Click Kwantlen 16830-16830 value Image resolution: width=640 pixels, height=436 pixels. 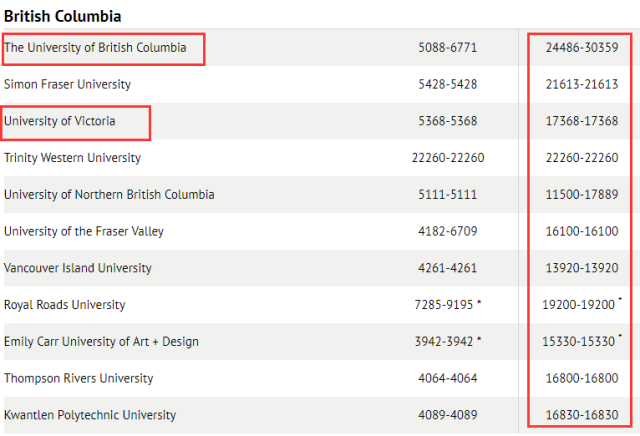coord(581,415)
